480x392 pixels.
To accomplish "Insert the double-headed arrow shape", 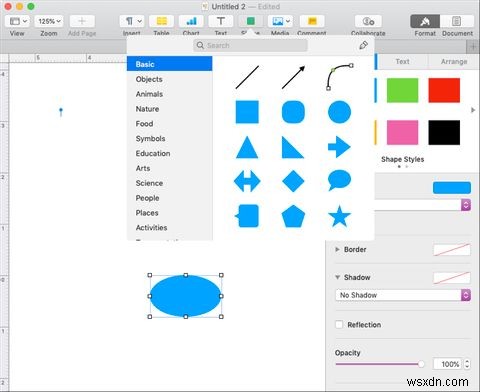I will tap(247, 181).
